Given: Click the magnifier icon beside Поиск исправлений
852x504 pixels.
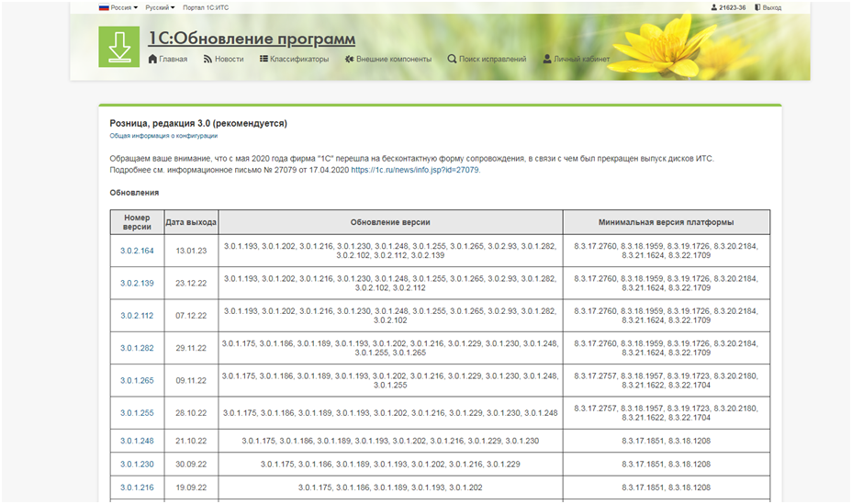Looking at the screenshot, I should pyautogui.click(x=452, y=59).
